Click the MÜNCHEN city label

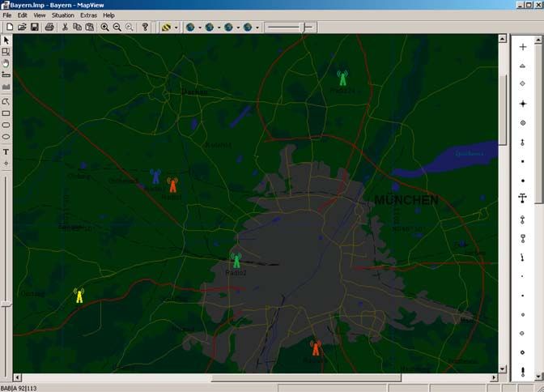click(406, 200)
